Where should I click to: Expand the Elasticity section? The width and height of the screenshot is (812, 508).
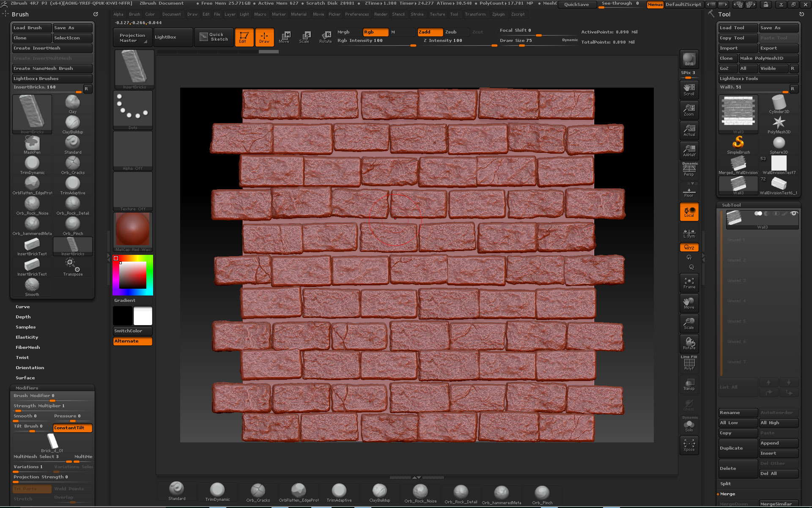[27, 337]
